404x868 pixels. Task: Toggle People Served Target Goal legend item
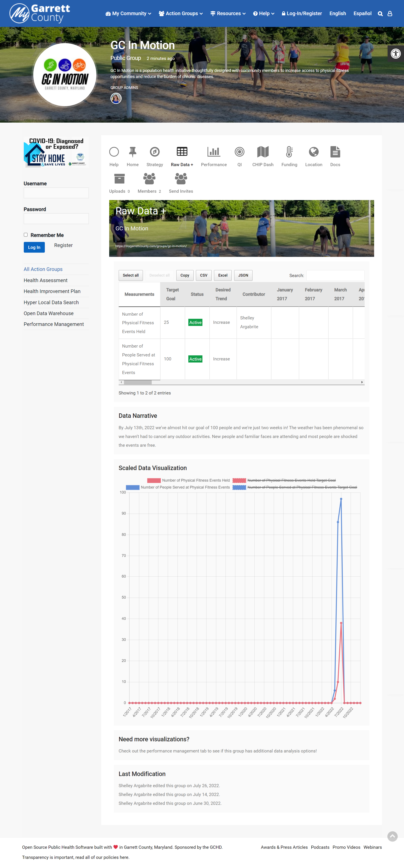click(294, 487)
